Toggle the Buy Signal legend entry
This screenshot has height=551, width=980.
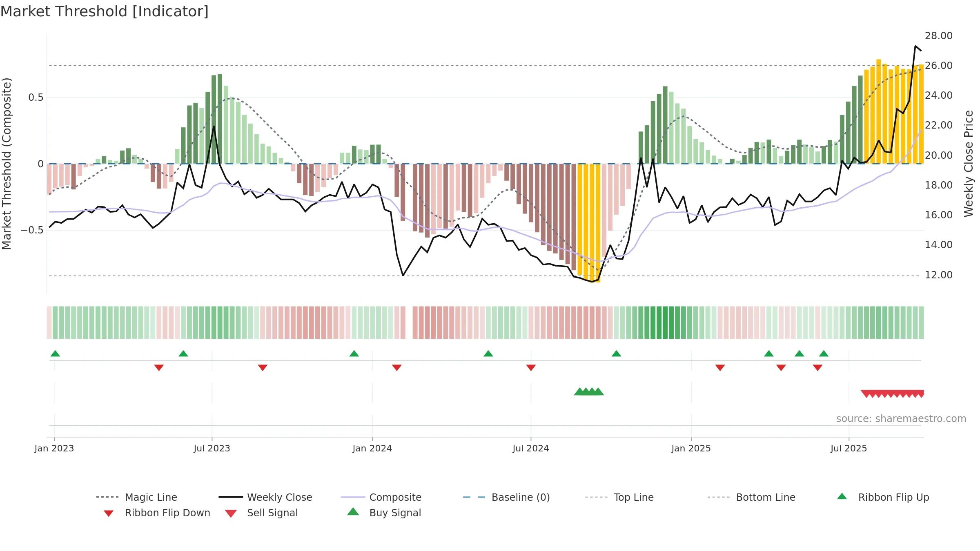click(x=384, y=513)
